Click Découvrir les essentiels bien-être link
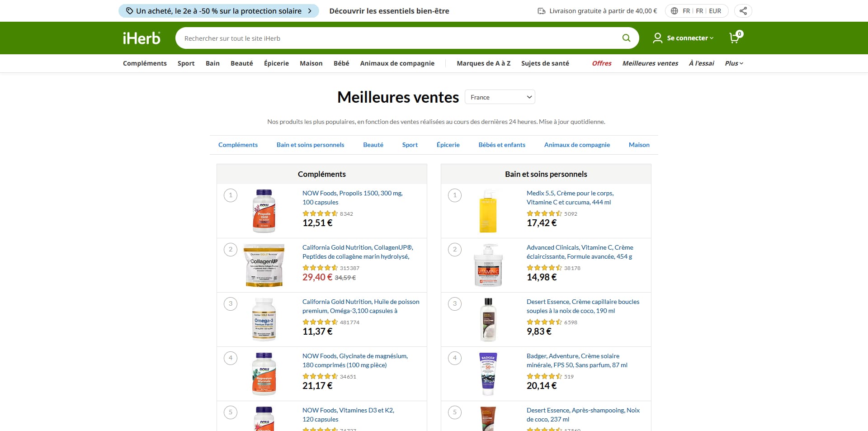This screenshot has width=868, height=431. coord(389,11)
